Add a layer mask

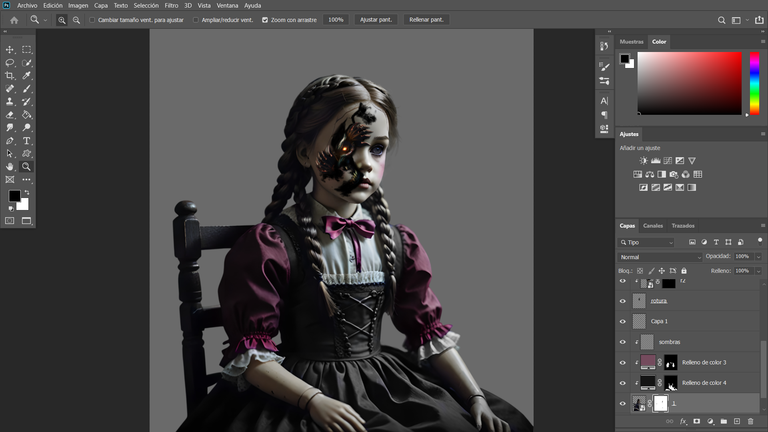[696, 421]
